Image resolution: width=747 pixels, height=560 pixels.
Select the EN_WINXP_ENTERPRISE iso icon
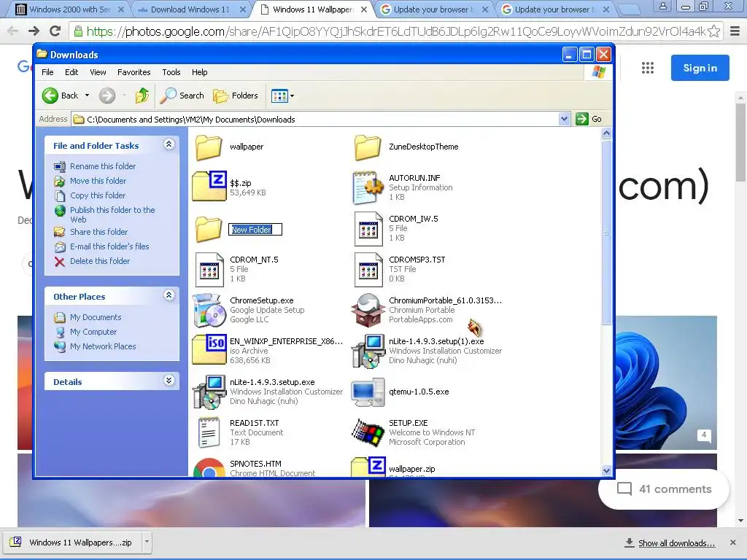pos(209,349)
